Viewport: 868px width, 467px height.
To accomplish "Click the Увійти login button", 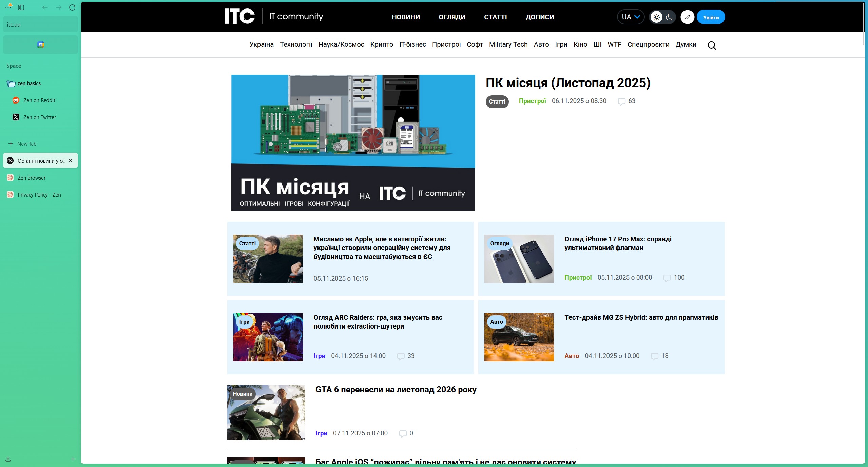I will coord(711,17).
